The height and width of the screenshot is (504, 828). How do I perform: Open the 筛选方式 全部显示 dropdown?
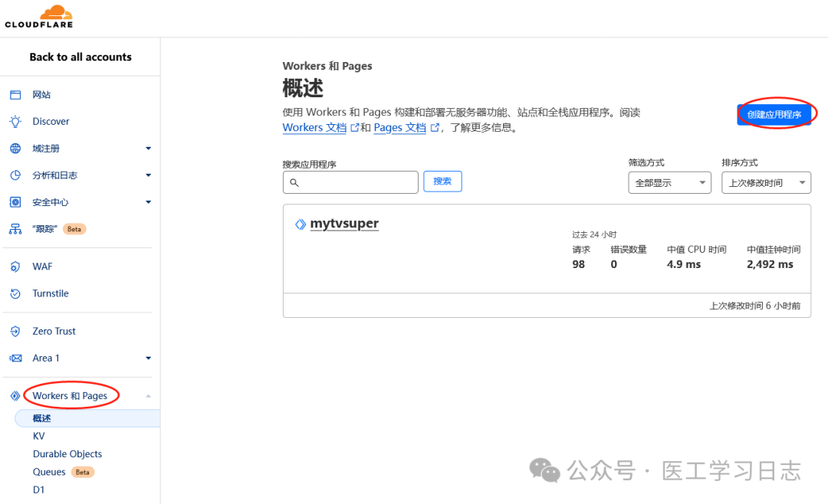669,182
